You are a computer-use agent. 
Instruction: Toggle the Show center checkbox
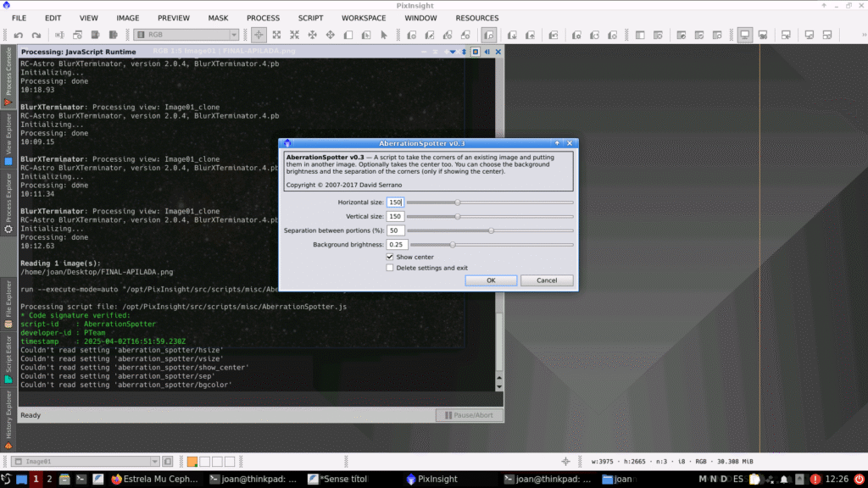tap(390, 257)
